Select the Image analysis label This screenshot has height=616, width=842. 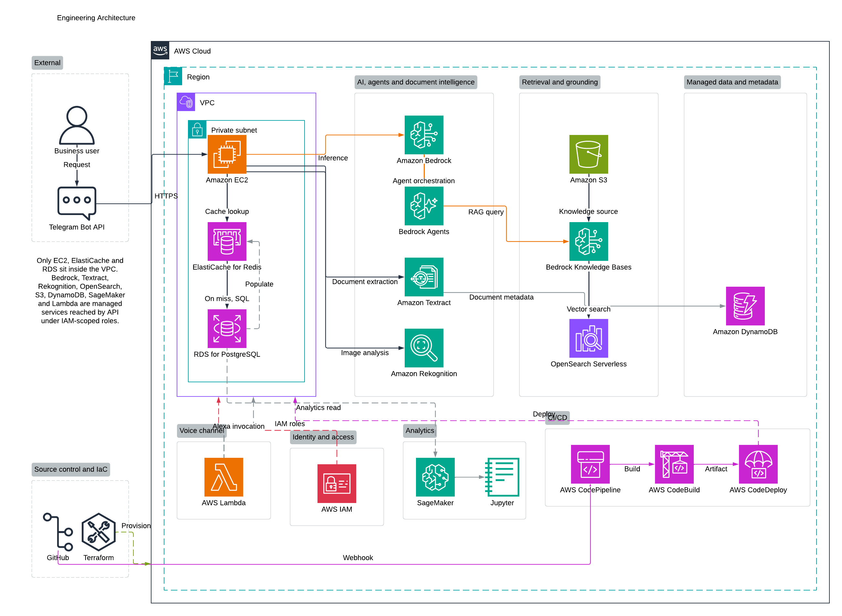coord(365,353)
